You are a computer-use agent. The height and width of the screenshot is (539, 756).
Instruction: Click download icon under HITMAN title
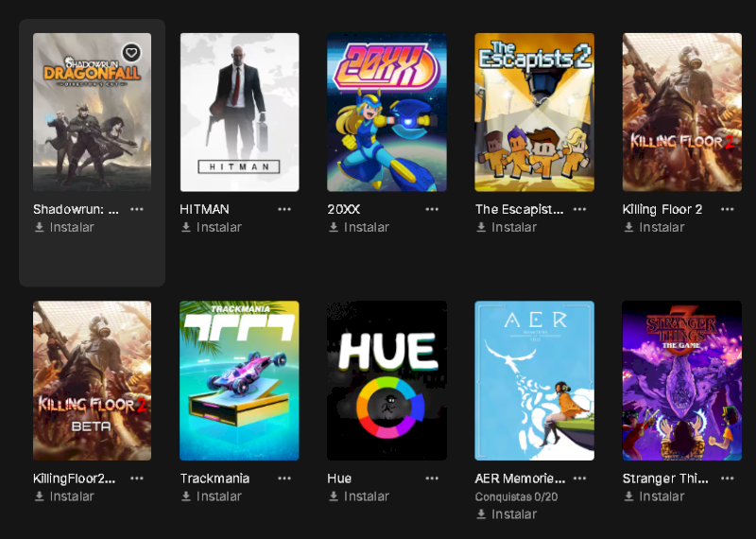coord(186,227)
